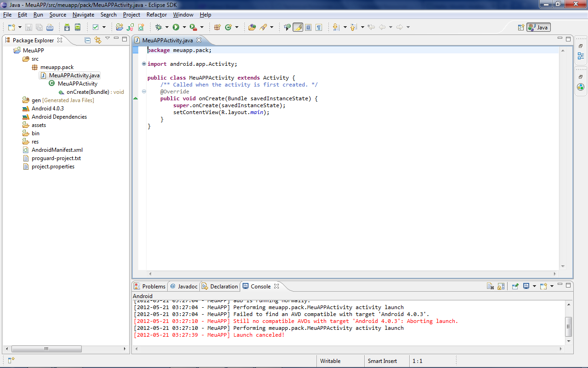
Task: Toggle Scroll Lock in Console toolbar
Action: (501, 286)
